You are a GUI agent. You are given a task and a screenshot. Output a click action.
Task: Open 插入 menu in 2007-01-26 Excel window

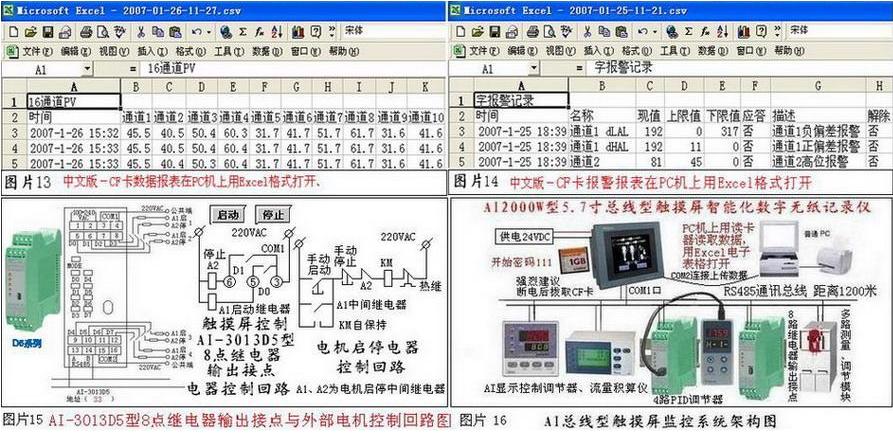coord(153,52)
